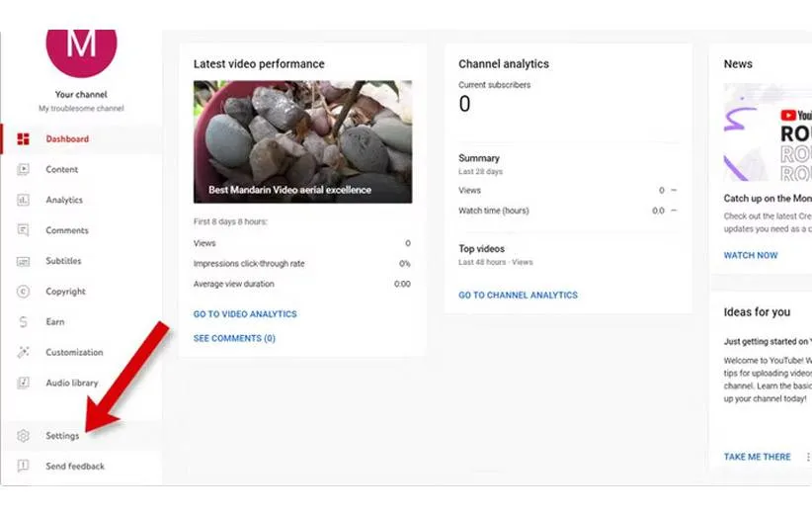Click the Audio library icon
This screenshot has height=516, width=812.
23,384
